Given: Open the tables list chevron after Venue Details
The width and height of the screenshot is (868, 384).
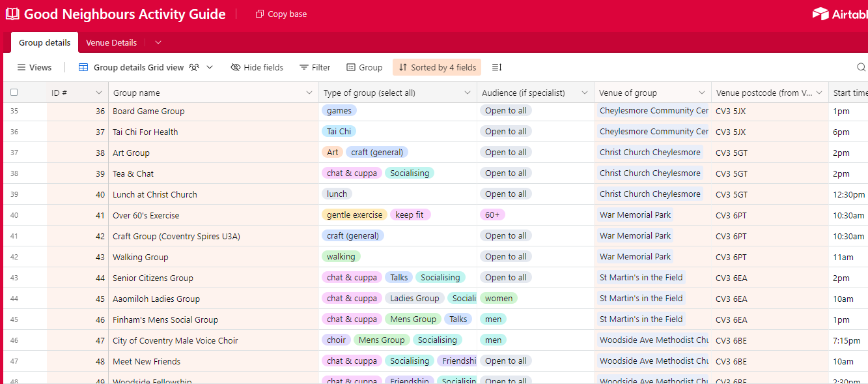Looking at the screenshot, I should point(158,43).
